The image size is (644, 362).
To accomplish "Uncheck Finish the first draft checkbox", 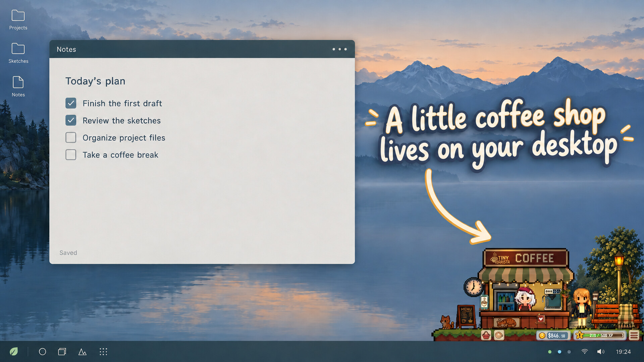I will click(x=71, y=103).
